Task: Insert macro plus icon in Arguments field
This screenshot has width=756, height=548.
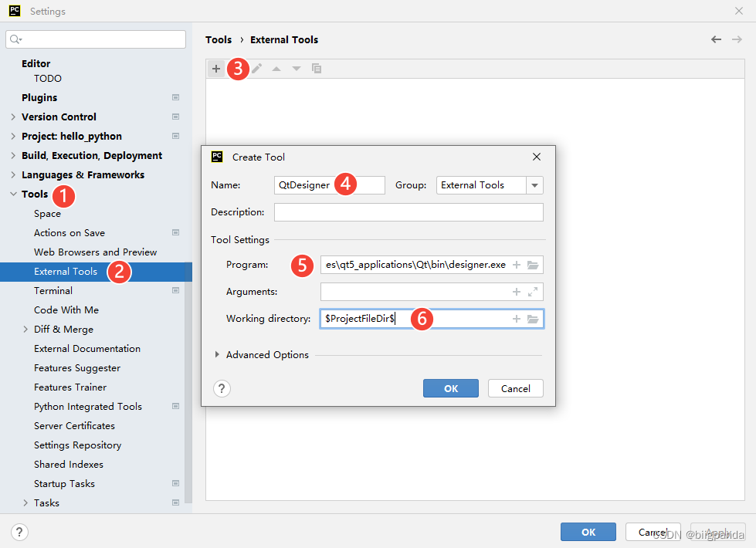Action: tap(517, 292)
